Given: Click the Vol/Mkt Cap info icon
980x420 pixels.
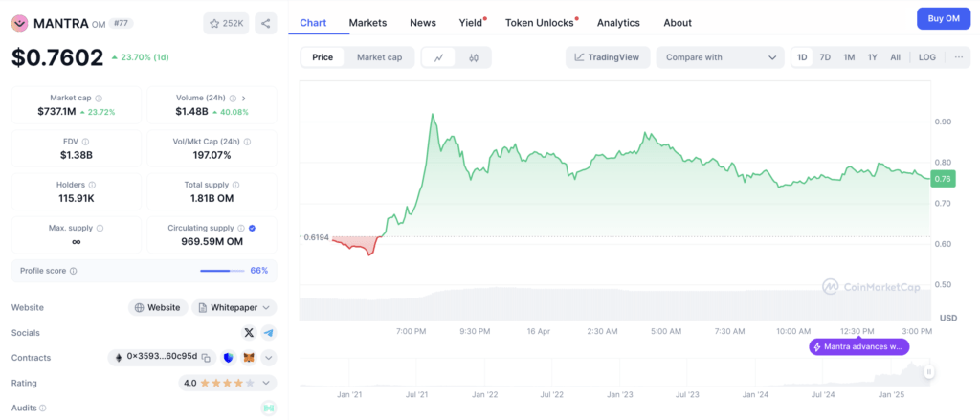Looking at the screenshot, I should tap(249, 142).
